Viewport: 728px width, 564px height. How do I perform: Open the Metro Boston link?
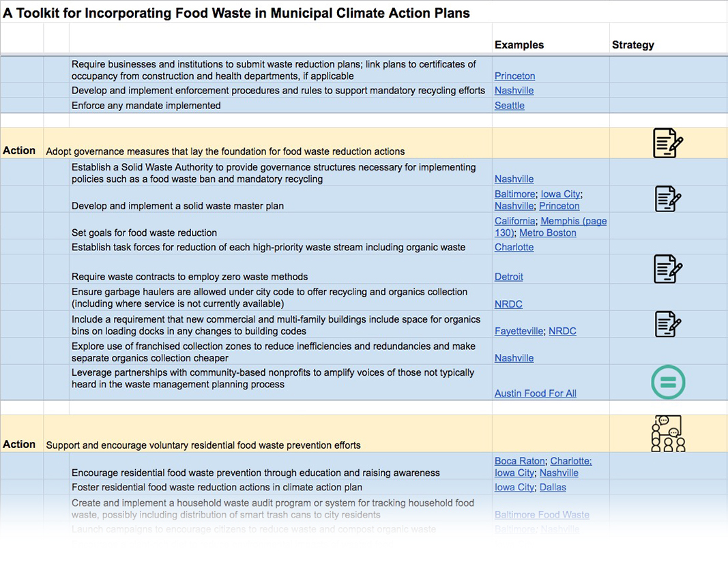(547, 233)
